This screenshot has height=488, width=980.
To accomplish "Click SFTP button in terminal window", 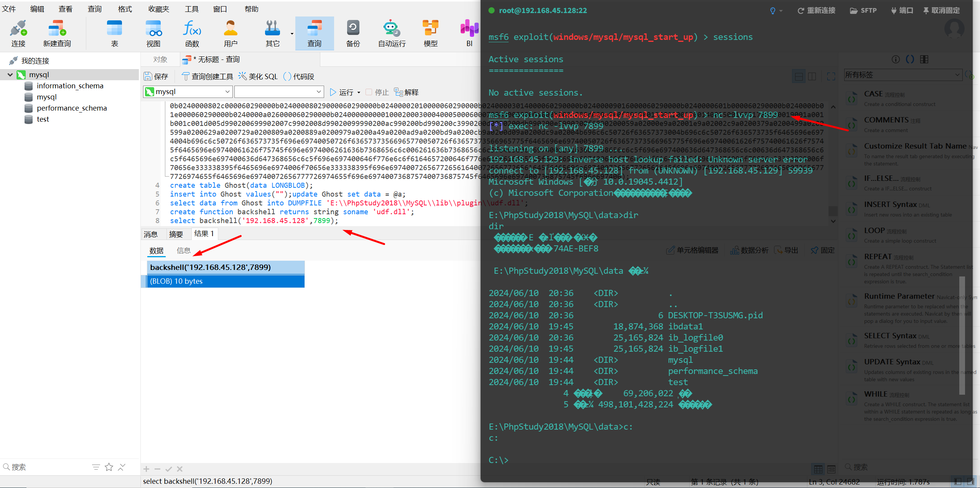I will [x=863, y=11].
